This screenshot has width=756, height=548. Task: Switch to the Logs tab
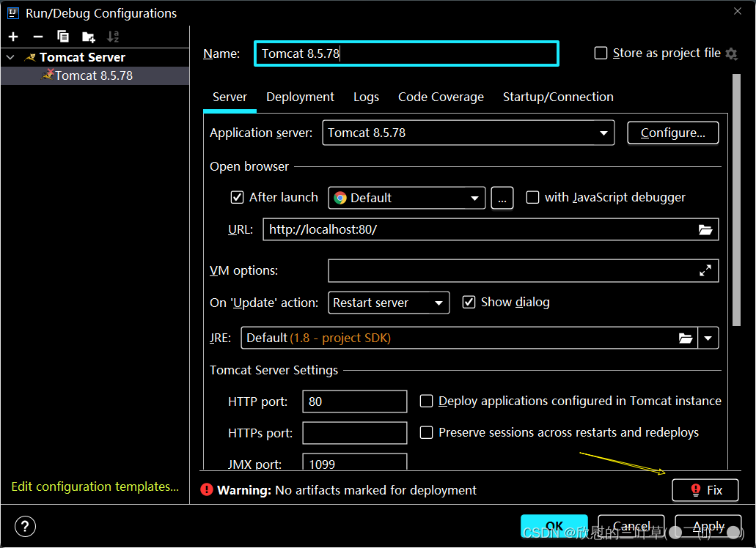click(366, 97)
